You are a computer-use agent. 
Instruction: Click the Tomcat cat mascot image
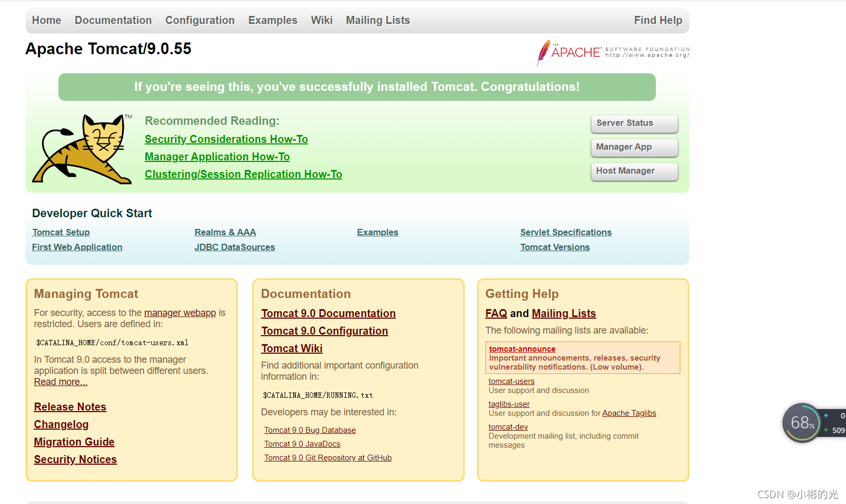[x=82, y=149]
